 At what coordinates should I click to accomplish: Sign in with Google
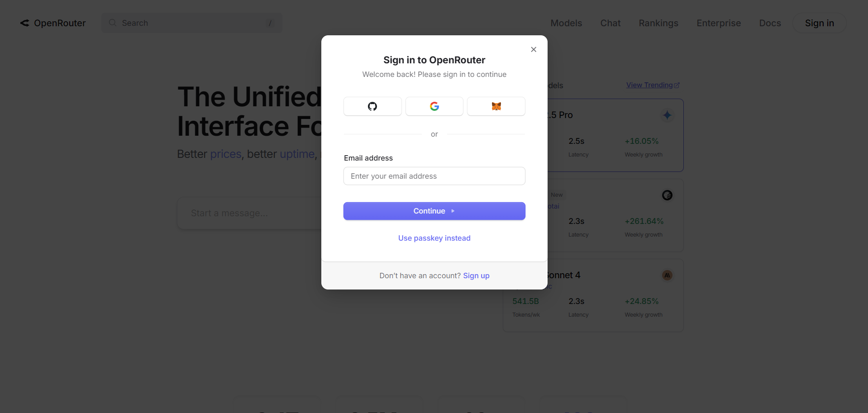[x=434, y=106]
